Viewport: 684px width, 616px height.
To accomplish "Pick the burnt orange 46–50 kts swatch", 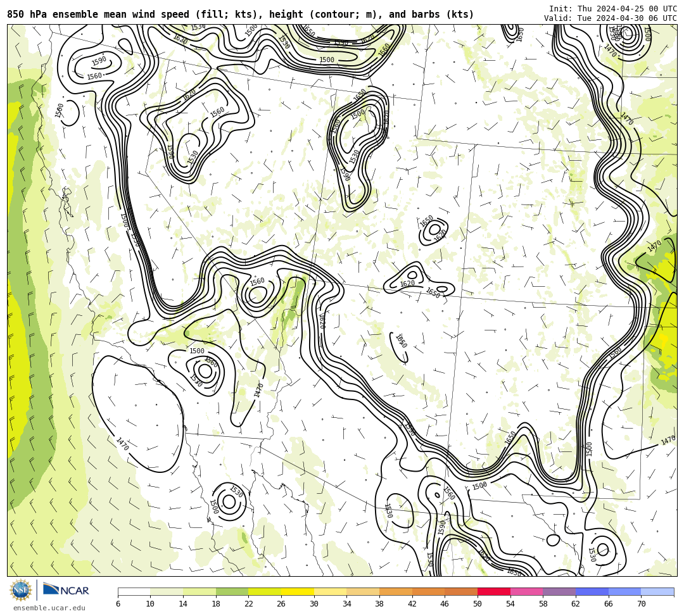I will [461, 591].
